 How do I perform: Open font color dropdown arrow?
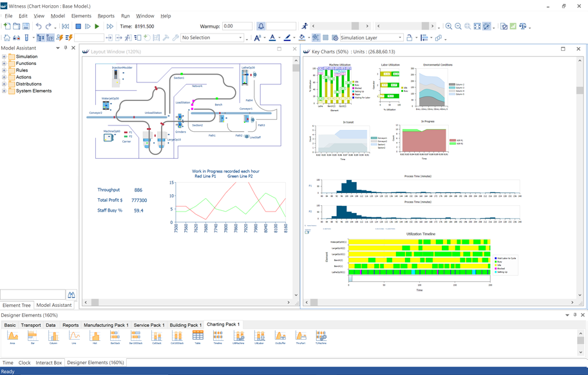point(280,37)
